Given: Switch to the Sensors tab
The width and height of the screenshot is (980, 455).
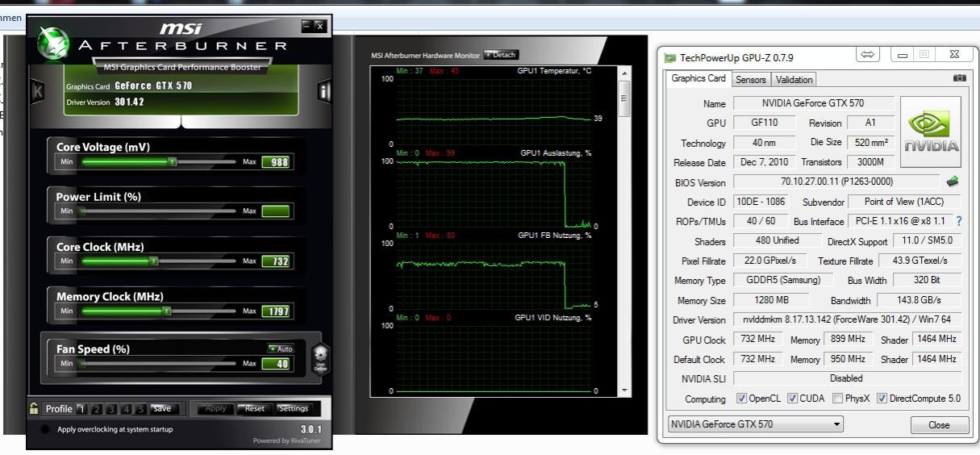Looking at the screenshot, I should pos(750,79).
